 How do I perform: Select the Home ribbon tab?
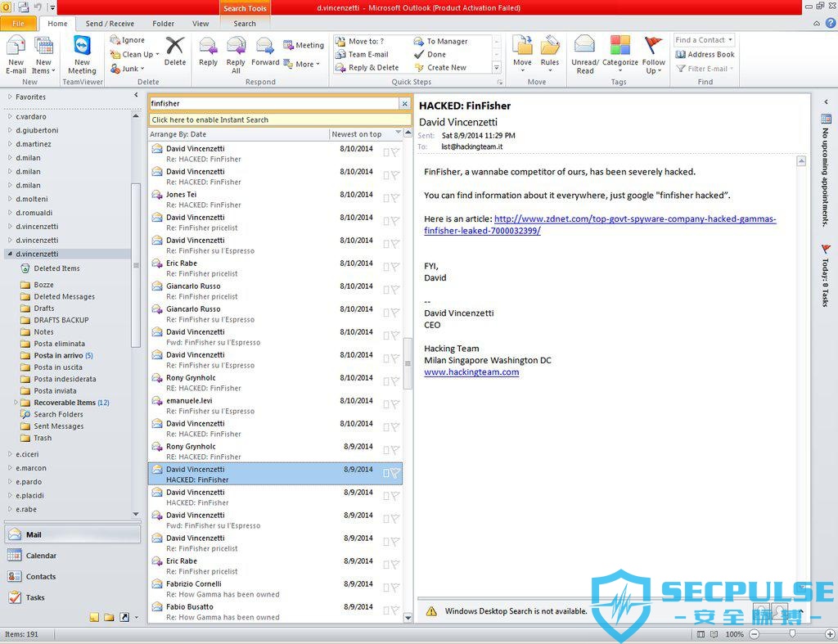tap(57, 24)
